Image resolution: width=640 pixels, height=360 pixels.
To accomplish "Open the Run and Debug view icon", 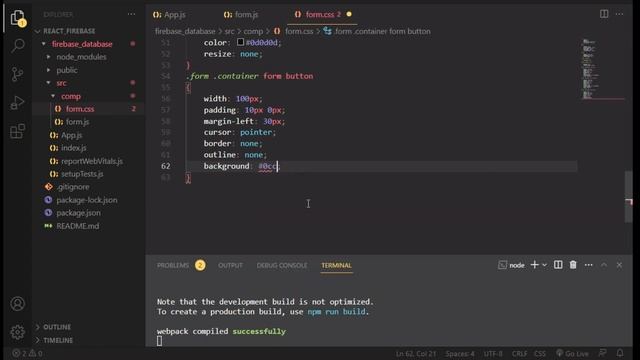I will pyautogui.click(x=18, y=102).
